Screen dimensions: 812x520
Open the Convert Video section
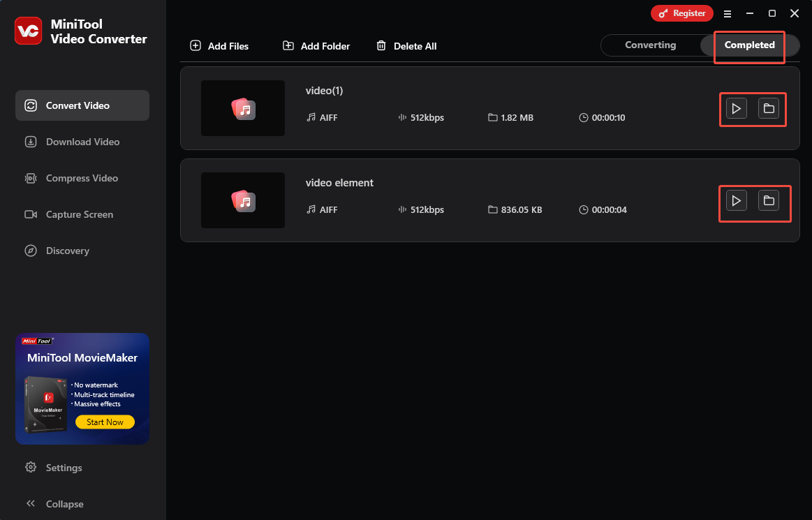tap(82, 105)
